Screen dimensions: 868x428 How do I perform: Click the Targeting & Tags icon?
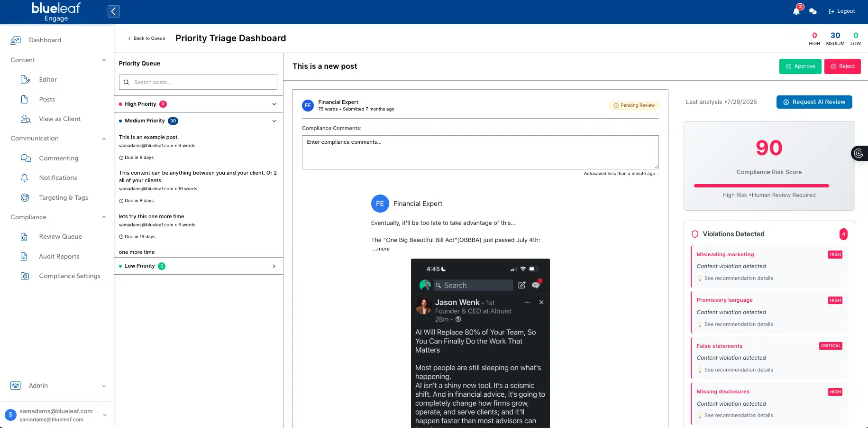tap(25, 198)
